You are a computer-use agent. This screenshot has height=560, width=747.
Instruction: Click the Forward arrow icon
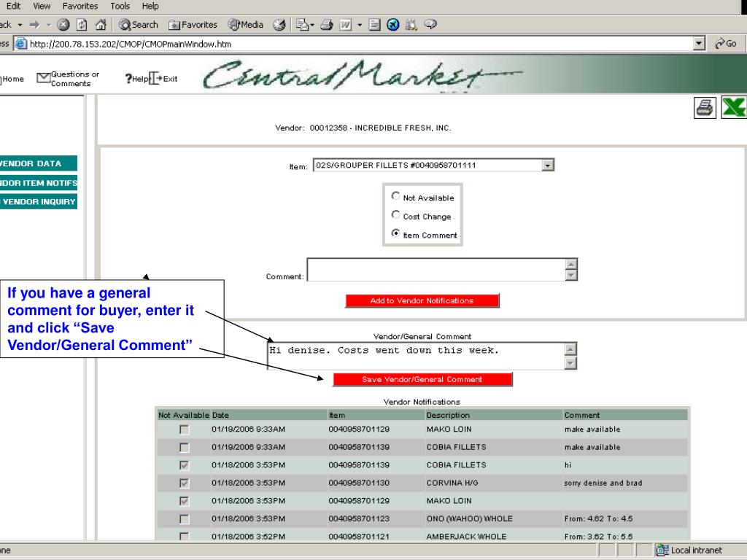coord(35,25)
